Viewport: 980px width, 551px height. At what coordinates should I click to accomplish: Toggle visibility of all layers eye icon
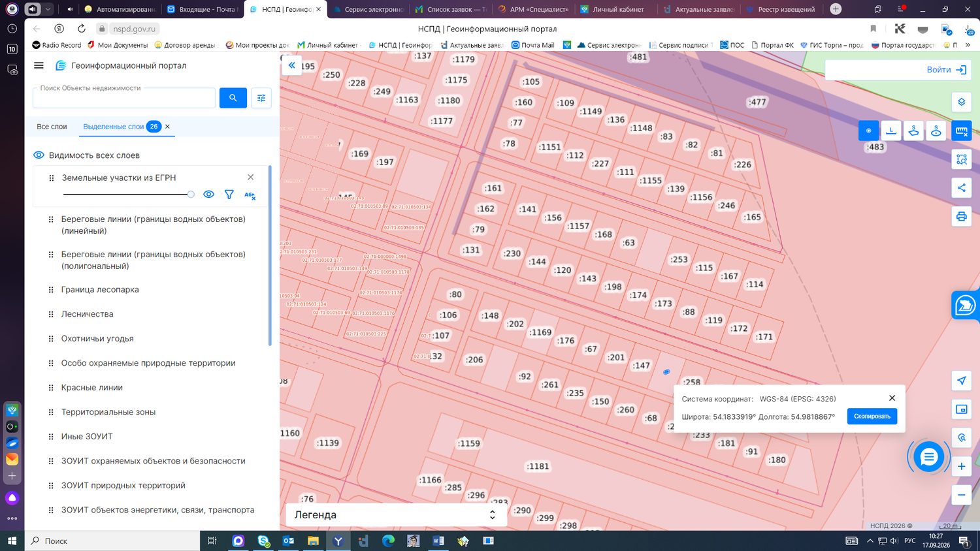tap(39, 155)
